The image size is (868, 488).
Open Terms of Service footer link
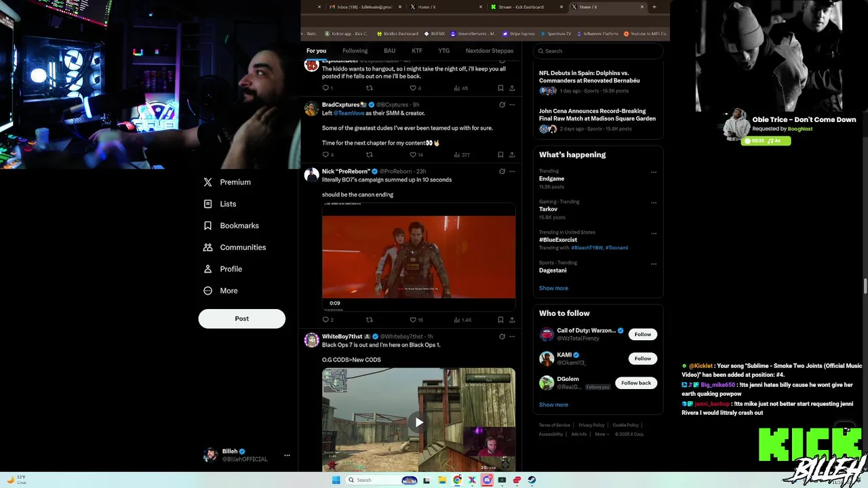554,425
